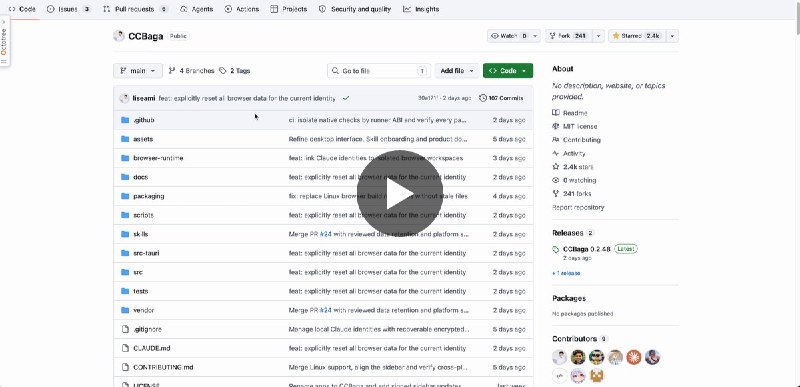Image resolution: width=800 pixels, height=387 pixels.
Task: Open the + 1 release link
Action: 566,273
